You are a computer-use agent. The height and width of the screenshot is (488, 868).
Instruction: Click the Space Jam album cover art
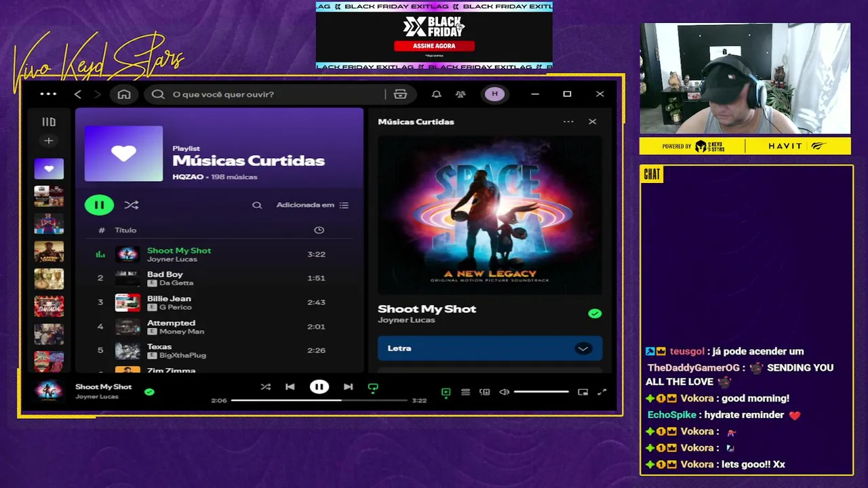coord(490,216)
